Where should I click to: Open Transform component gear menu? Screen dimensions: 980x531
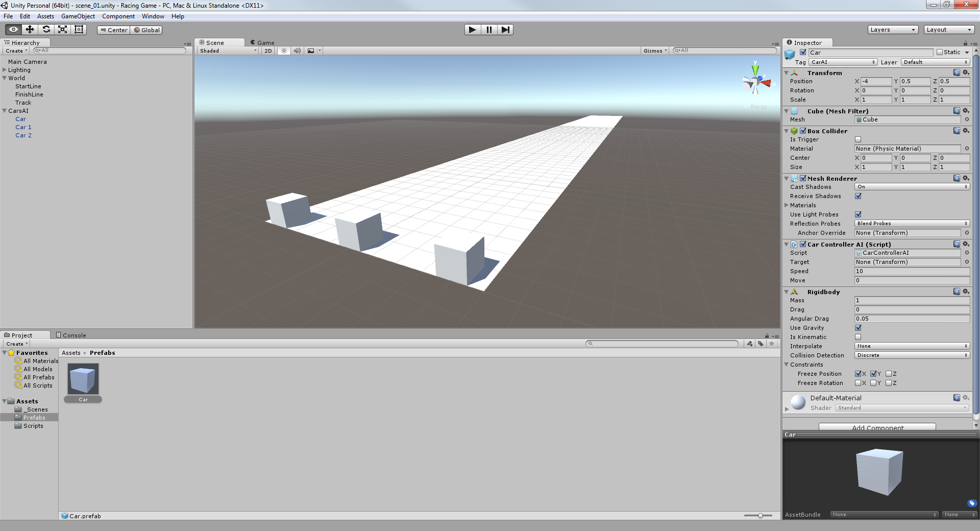966,73
